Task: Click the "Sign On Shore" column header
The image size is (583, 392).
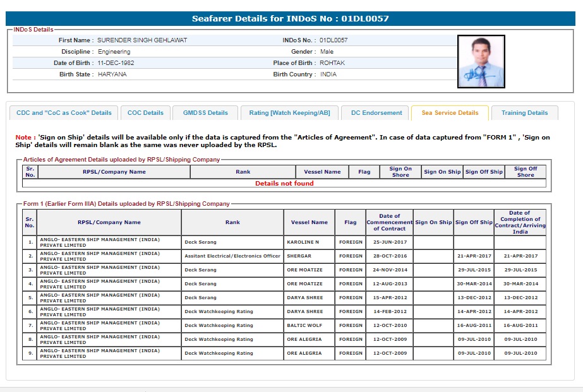Action: [400, 172]
